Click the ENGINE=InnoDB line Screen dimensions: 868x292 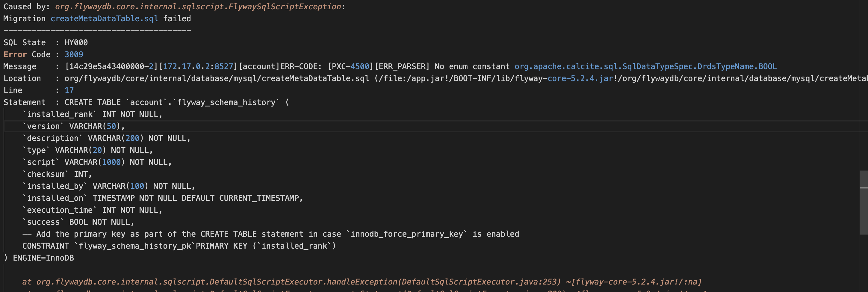point(39,258)
